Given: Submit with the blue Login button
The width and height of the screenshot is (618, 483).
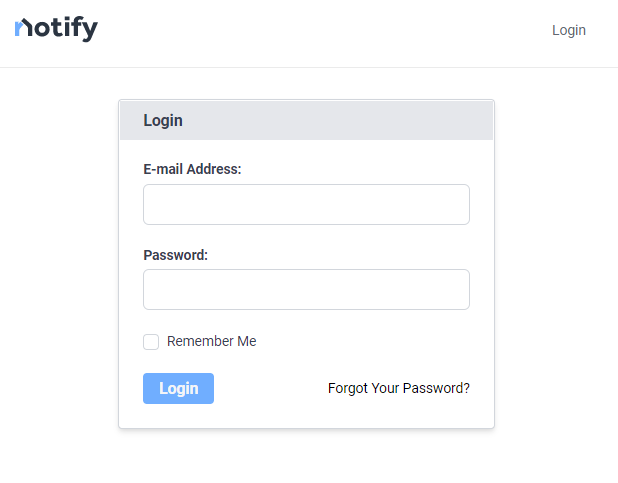Looking at the screenshot, I should [179, 388].
